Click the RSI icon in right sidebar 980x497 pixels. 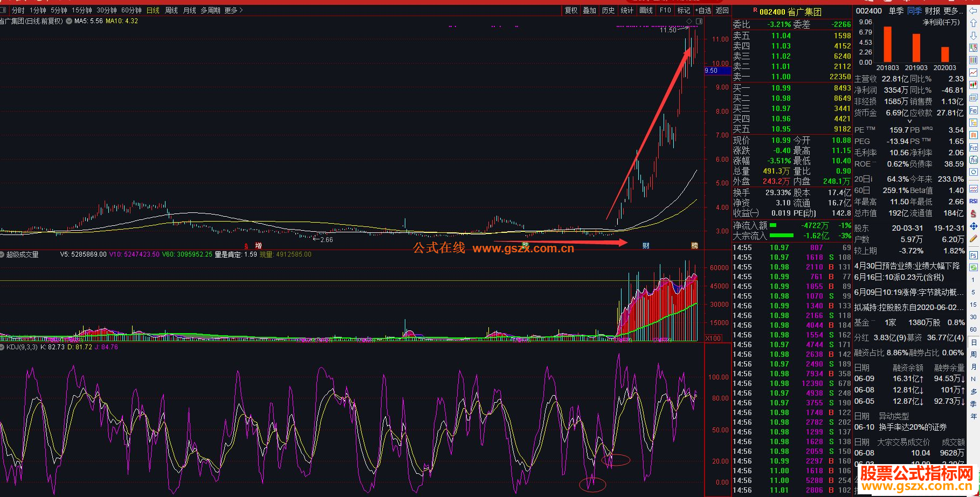click(x=974, y=201)
